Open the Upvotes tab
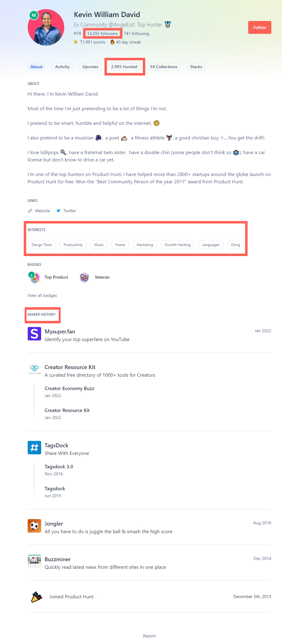The height and width of the screenshot is (644, 282). coord(90,67)
